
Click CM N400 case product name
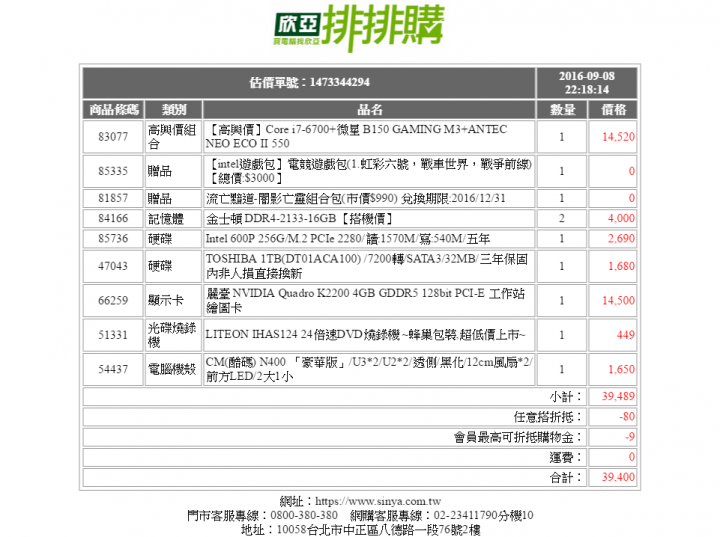369,369
